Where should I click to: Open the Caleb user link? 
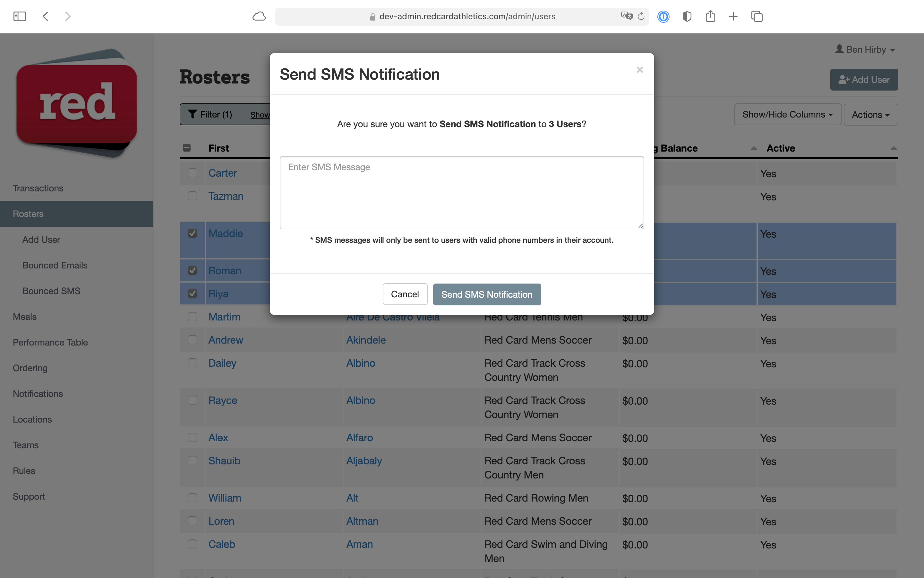(x=221, y=544)
